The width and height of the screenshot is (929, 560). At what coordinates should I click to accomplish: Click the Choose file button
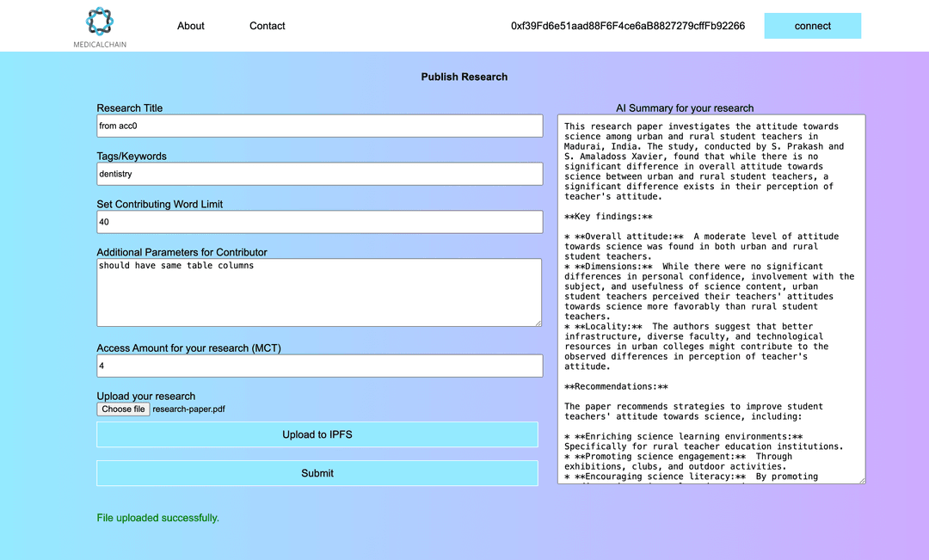tap(123, 409)
